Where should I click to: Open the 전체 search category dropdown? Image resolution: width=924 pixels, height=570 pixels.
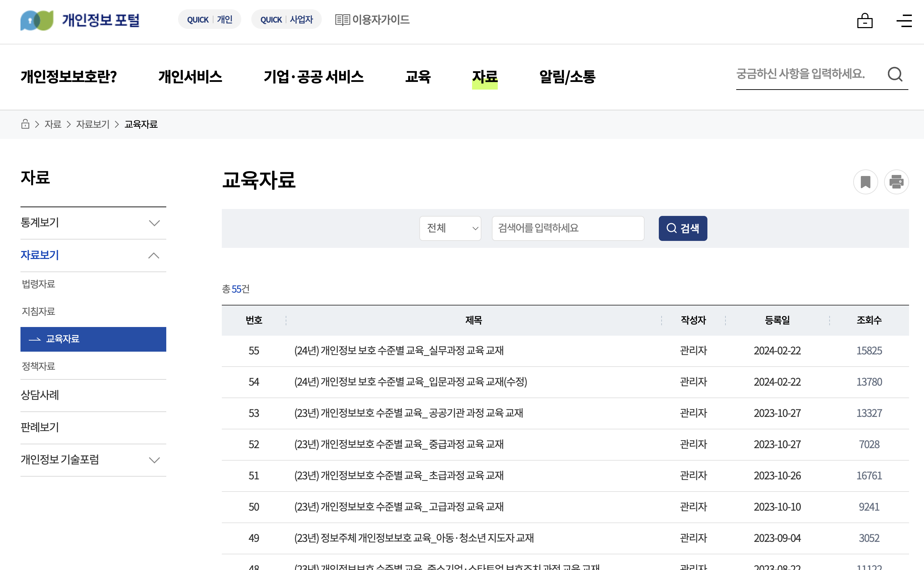[x=450, y=228]
